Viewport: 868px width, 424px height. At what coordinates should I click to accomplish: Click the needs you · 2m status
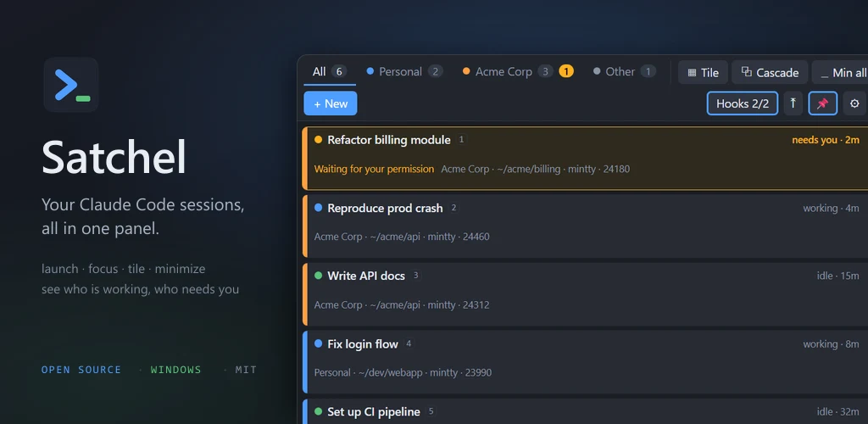click(826, 140)
